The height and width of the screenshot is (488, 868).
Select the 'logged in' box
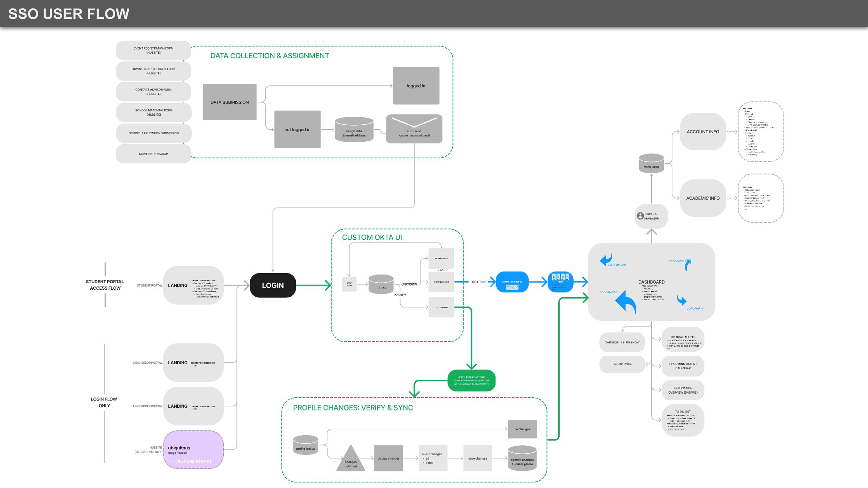[416, 86]
